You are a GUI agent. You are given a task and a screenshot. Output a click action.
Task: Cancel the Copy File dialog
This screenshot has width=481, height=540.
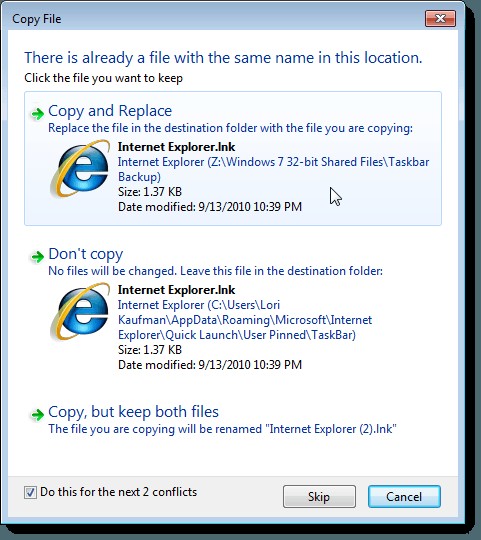[404, 497]
